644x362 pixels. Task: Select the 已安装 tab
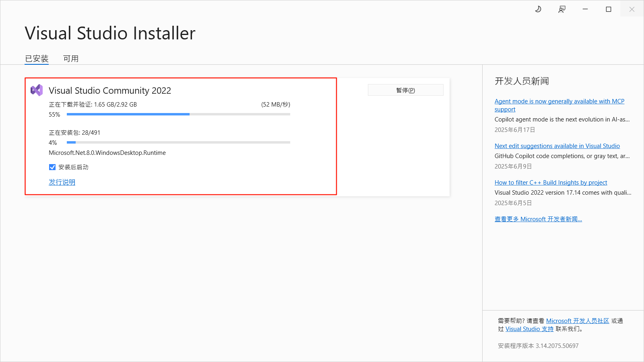click(37, 58)
